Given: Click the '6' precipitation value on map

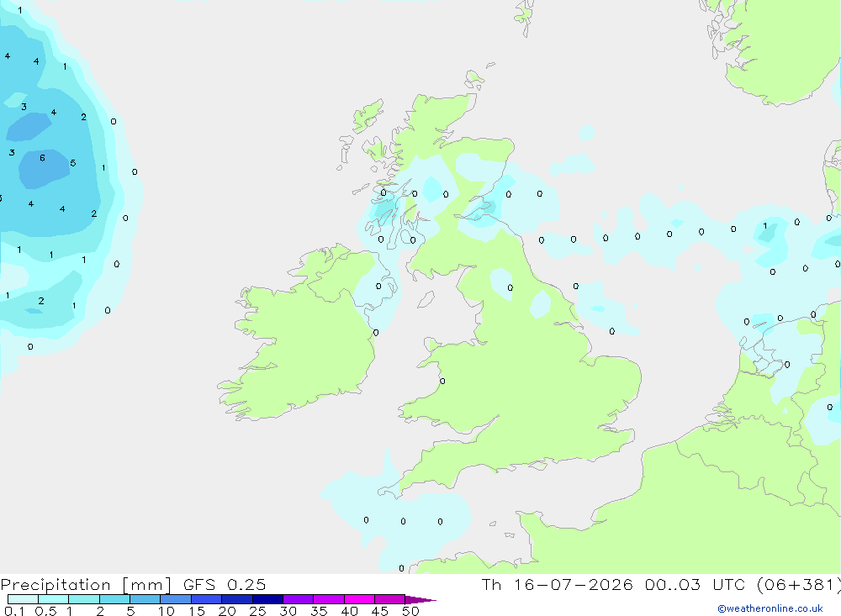Looking at the screenshot, I should coord(42,158).
